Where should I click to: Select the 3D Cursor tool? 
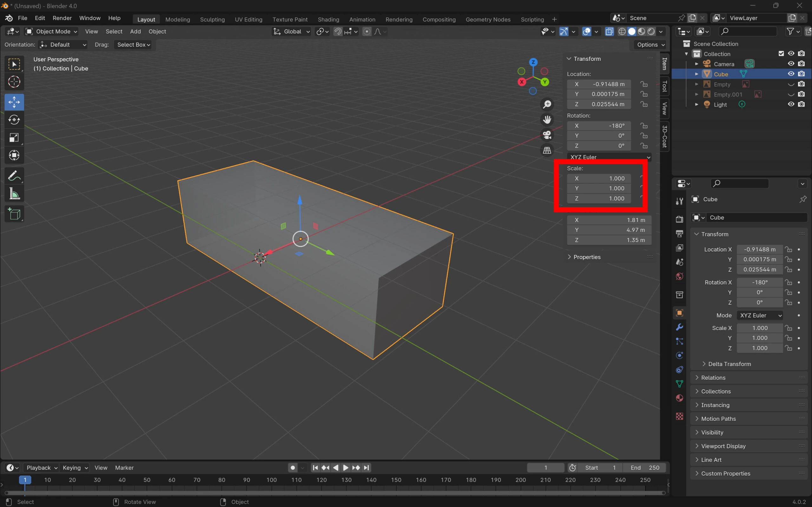point(14,82)
